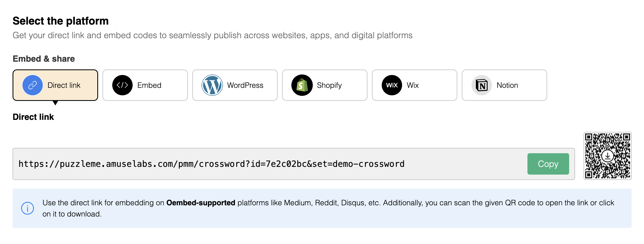Click the bold Oembed-supported text
The image size is (644, 244).
(201, 203)
